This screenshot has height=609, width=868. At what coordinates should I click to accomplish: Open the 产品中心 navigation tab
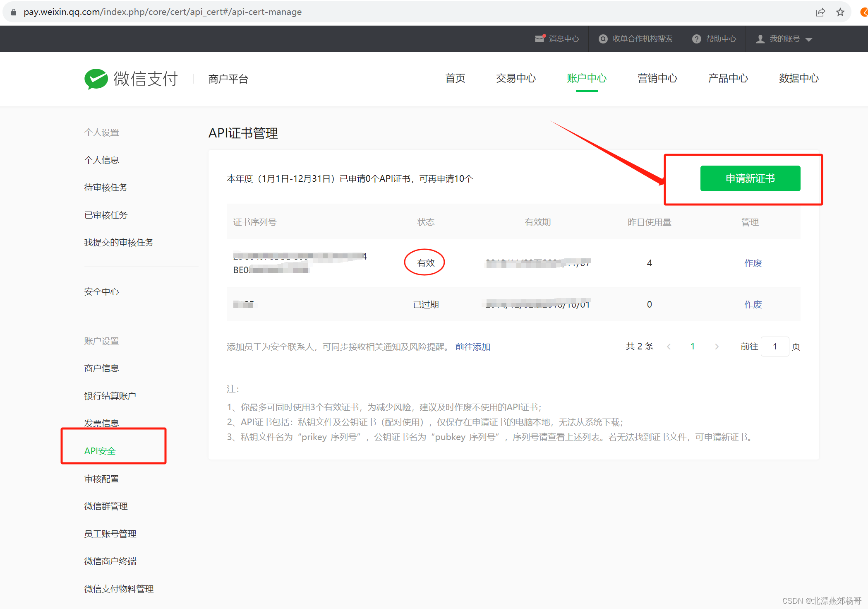click(x=728, y=78)
